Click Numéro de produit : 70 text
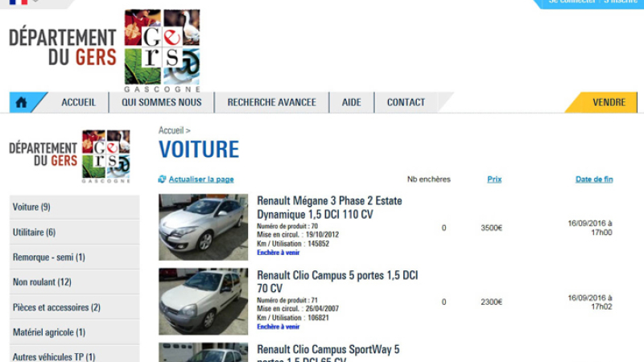 coord(287,226)
